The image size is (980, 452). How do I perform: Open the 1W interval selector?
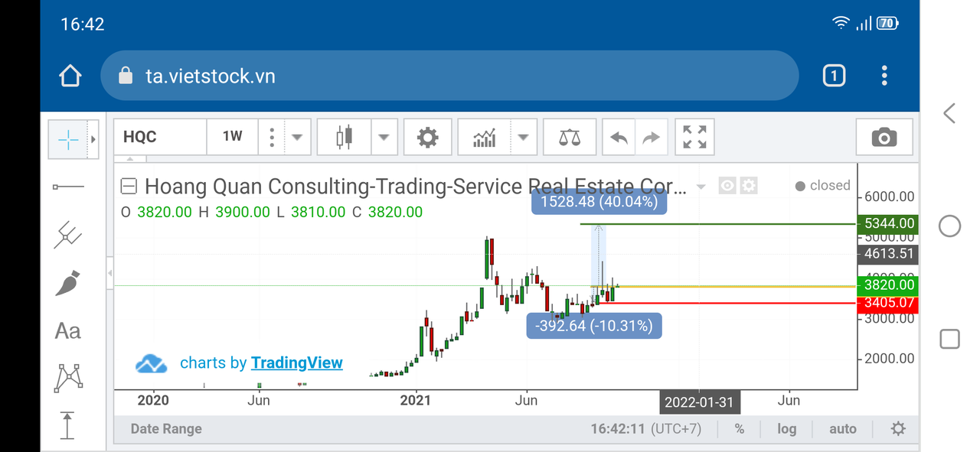click(x=232, y=137)
